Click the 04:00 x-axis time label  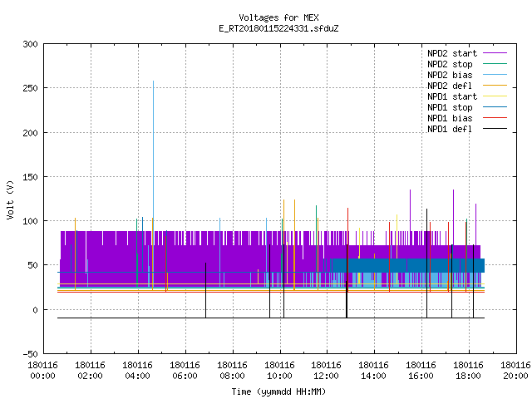coord(137,376)
